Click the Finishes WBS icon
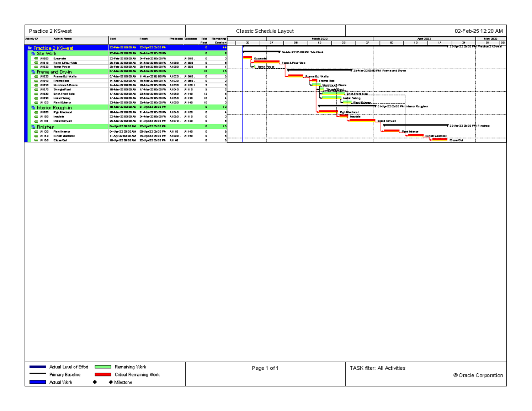The image size is (532, 411). (x=33, y=127)
